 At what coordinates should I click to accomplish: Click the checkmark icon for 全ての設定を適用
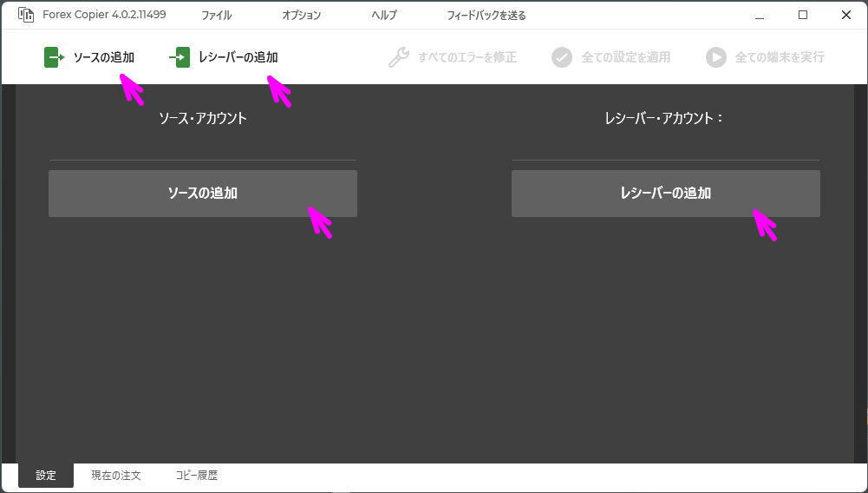coord(562,57)
